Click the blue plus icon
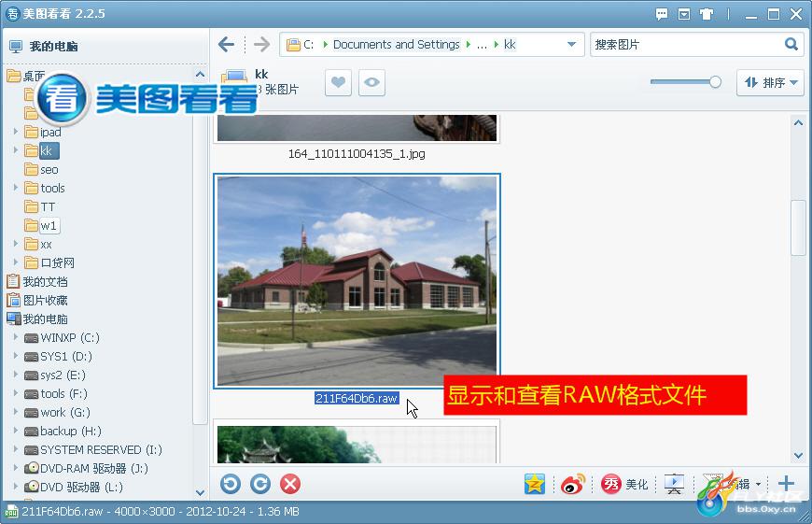 786,484
